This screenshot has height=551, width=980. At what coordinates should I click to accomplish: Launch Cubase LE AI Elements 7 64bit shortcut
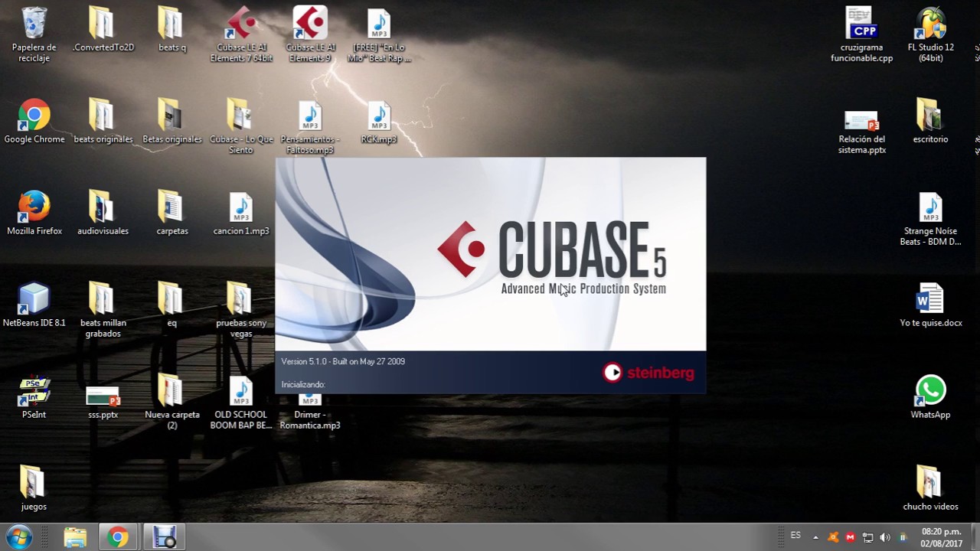coord(241,35)
